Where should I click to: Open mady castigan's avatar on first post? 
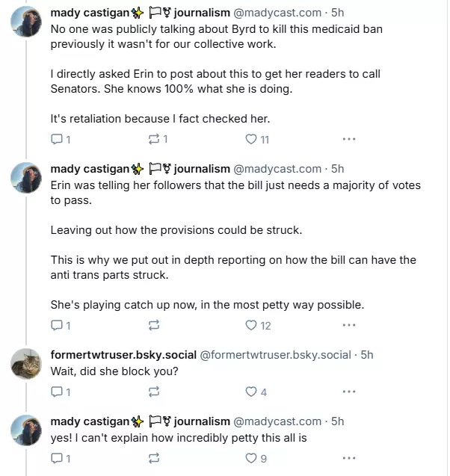click(x=26, y=22)
